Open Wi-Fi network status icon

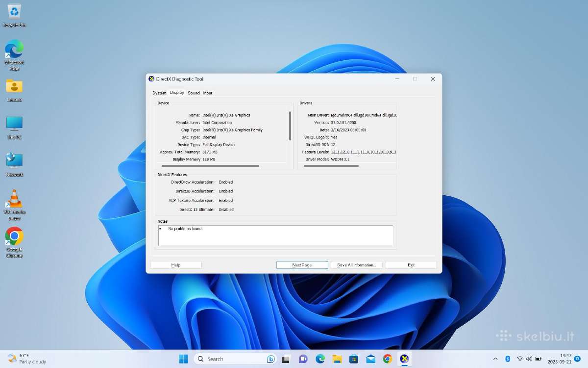tap(520, 359)
